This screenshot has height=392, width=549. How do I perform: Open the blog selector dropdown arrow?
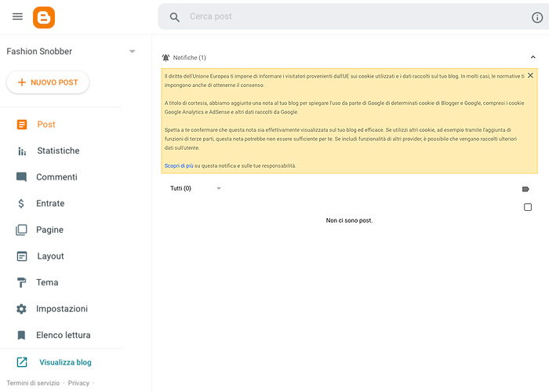(x=132, y=52)
